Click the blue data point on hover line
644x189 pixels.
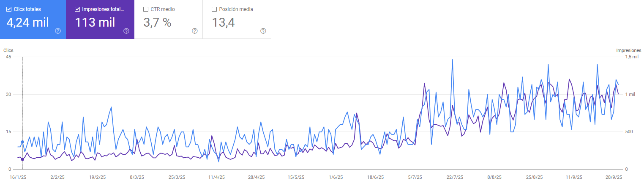pyautogui.click(x=22, y=142)
